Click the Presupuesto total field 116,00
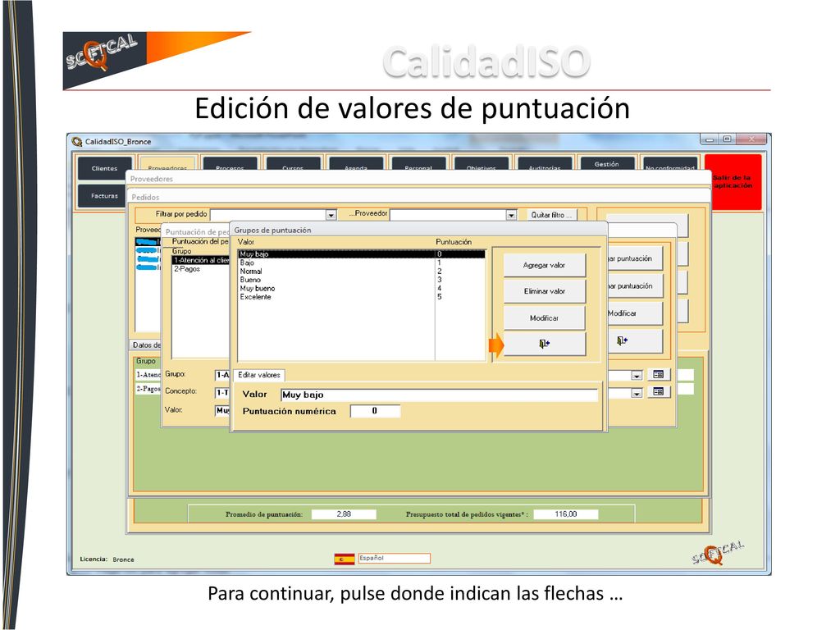Image resolution: width=840 pixels, height=630 pixels. [x=566, y=514]
